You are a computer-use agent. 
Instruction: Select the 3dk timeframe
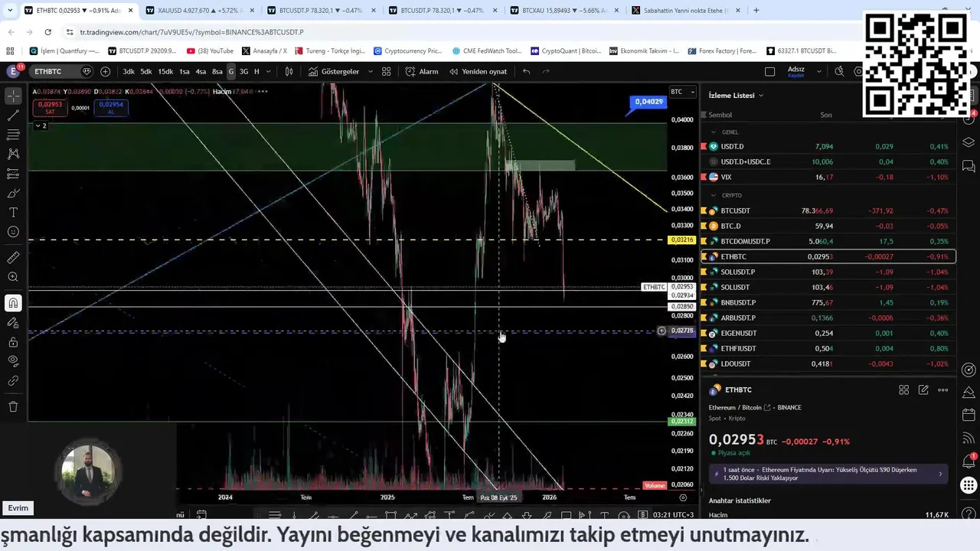click(x=129, y=71)
